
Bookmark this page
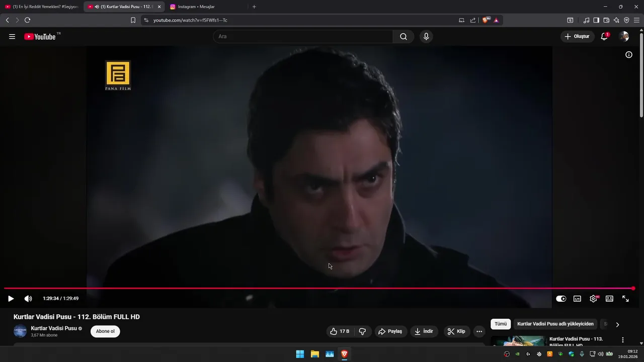click(133, 20)
